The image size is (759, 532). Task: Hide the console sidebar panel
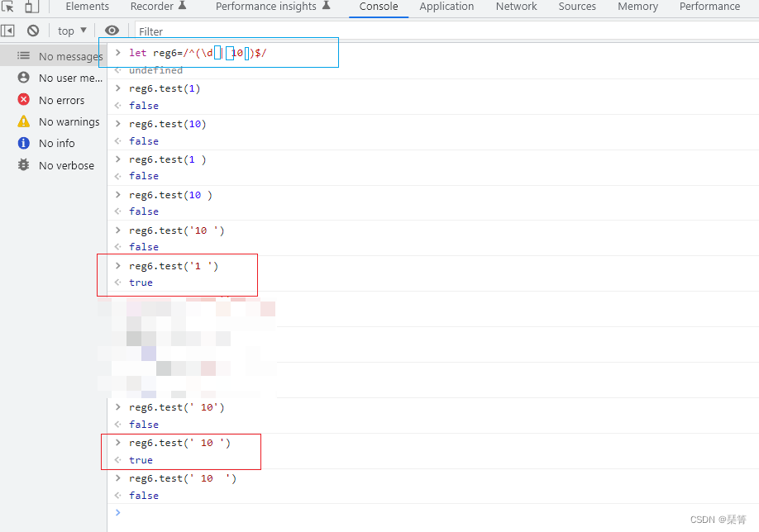coord(8,31)
